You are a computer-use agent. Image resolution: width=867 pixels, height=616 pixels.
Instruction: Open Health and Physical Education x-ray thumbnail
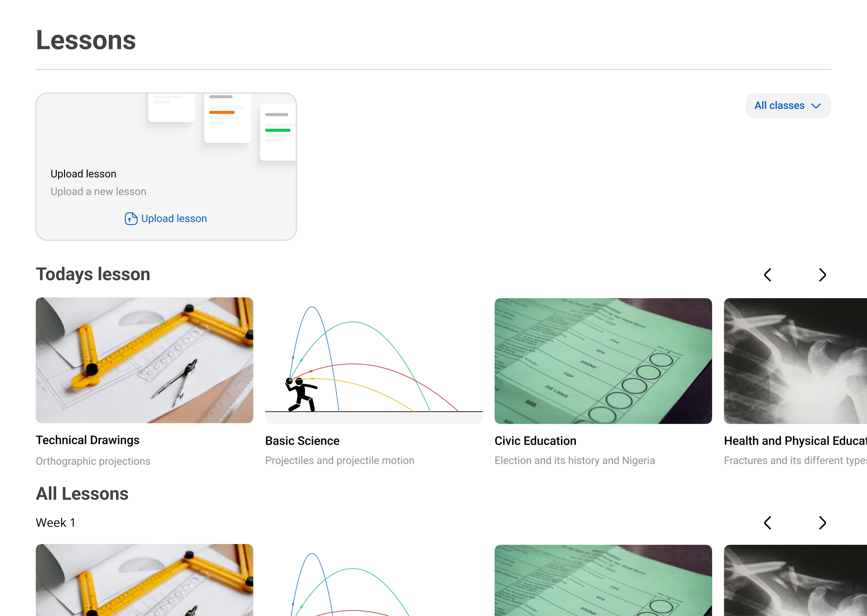[x=795, y=361]
